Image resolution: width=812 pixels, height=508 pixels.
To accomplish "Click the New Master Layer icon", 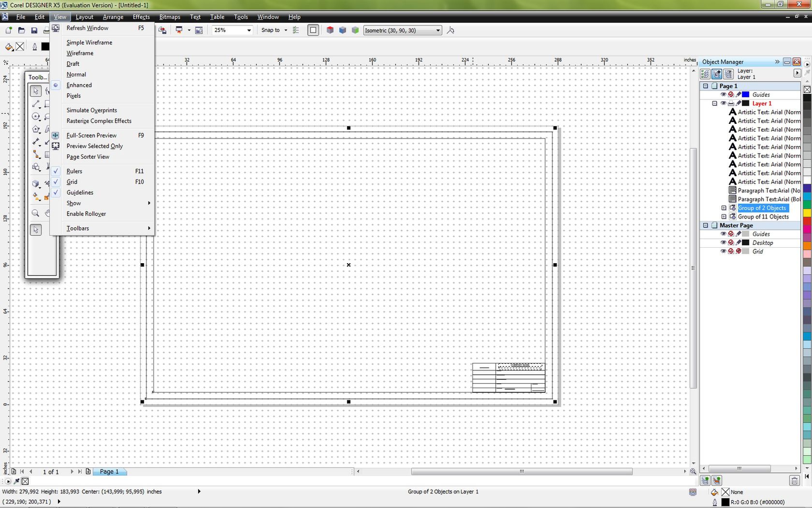I will pyautogui.click(x=717, y=480).
